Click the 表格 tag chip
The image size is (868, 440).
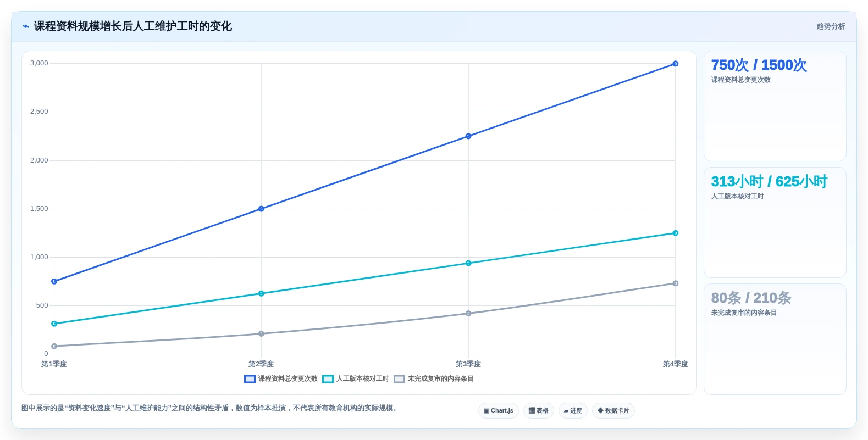pos(539,411)
